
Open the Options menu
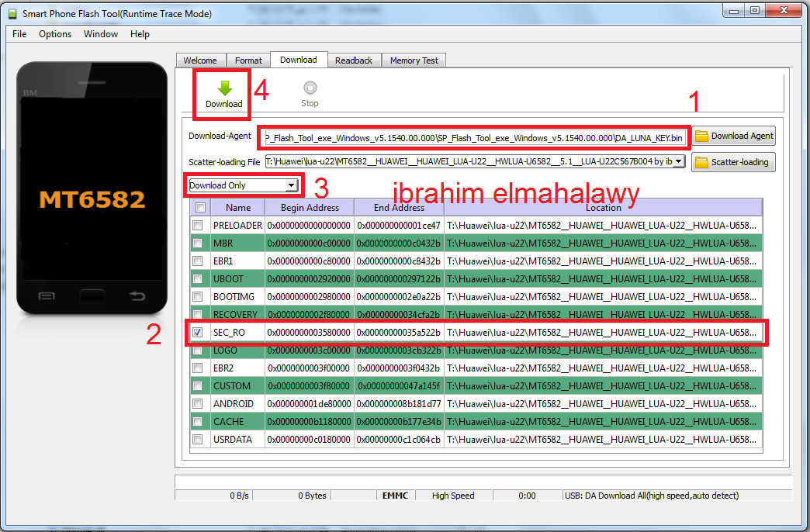click(x=55, y=34)
